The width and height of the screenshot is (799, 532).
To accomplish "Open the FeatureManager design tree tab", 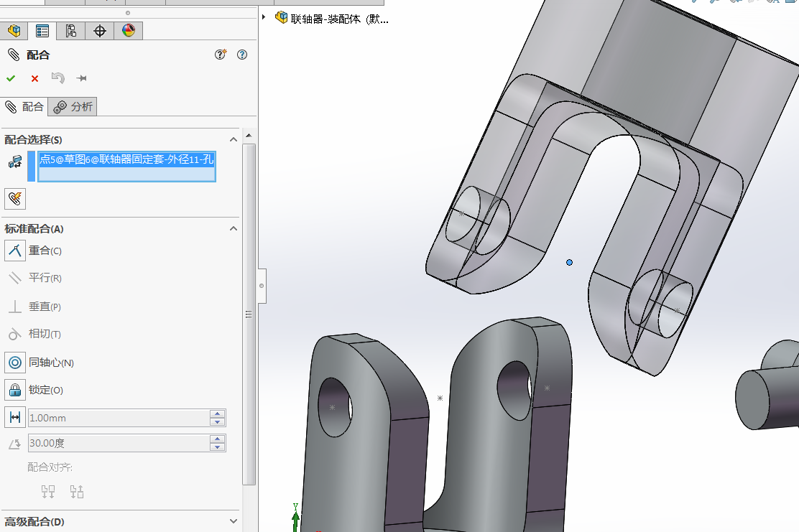I will (14, 31).
